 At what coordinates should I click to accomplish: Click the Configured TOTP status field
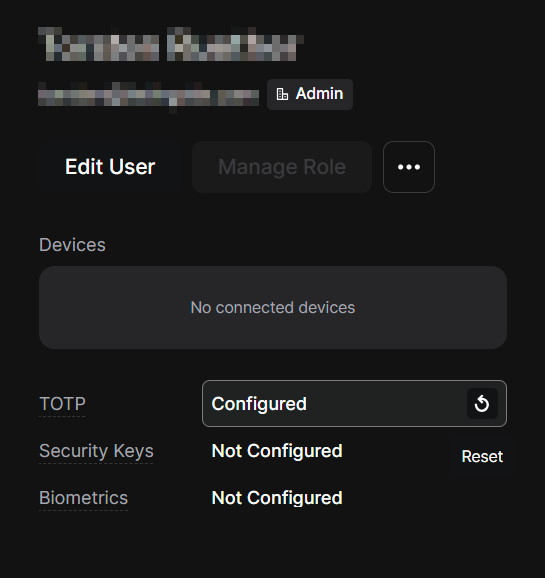click(354, 403)
